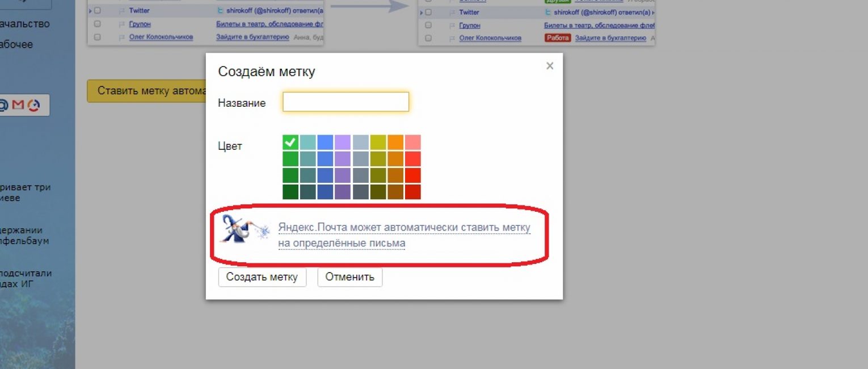This screenshot has width=868, height=369.
Task: Tick the Групон row checkbox in right example list
Action: (x=428, y=25)
